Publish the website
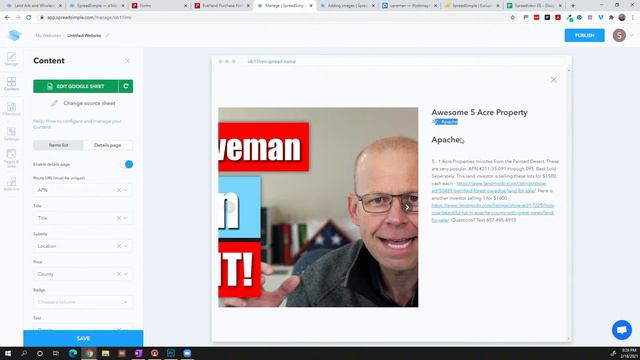Image resolution: width=640 pixels, height=360 pixels. (584, 36)
